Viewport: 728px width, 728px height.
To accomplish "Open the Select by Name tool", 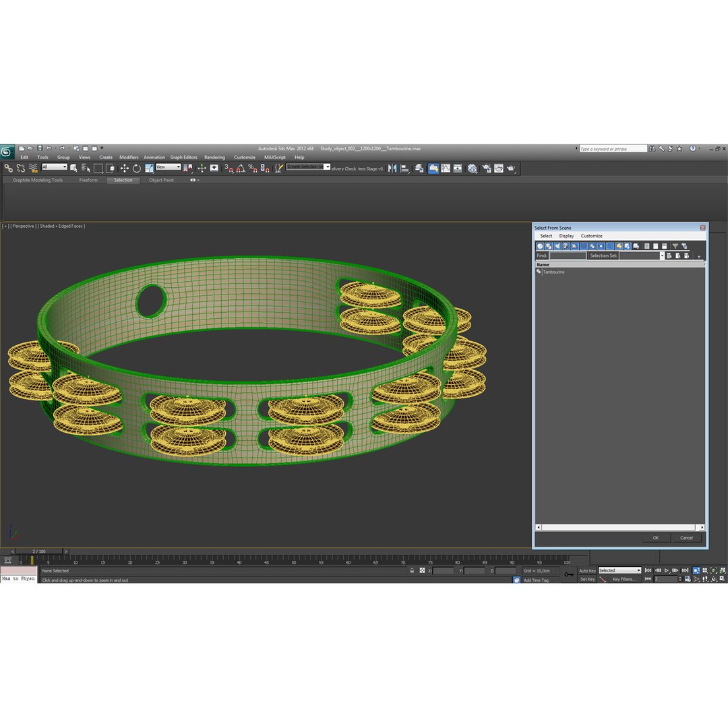I will pyautogui.click(x=86, y=168).
